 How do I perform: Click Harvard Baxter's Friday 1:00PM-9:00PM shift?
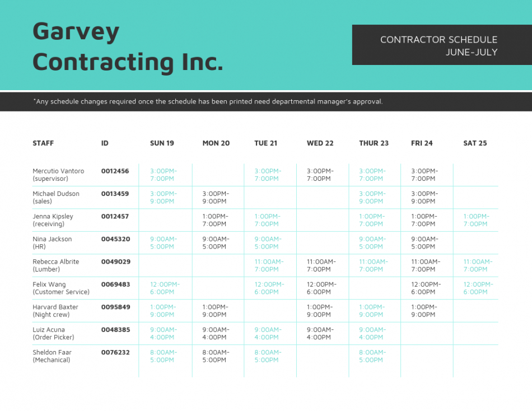pyautogui.click(x=424, y=311)
